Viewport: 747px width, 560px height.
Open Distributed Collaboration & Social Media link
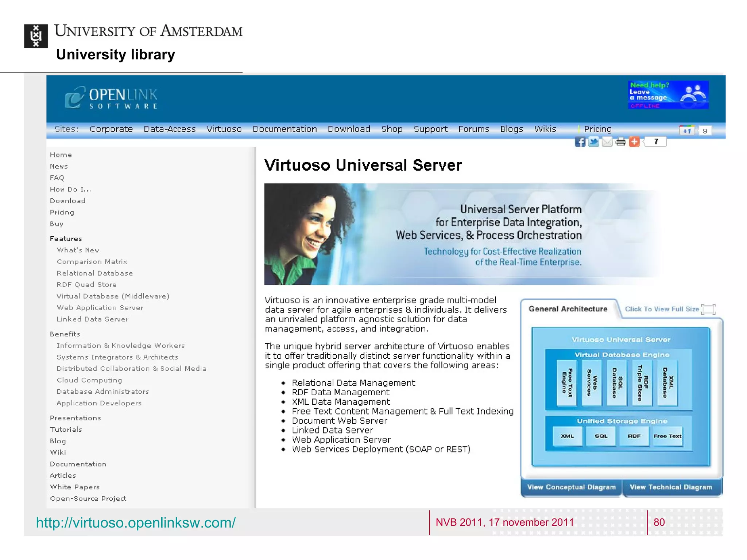(132, 369)
